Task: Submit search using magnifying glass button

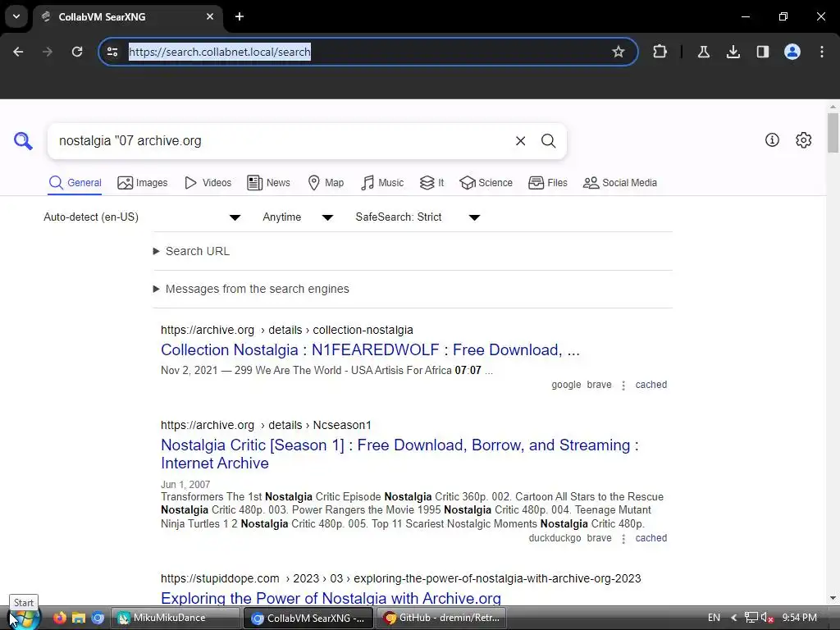Action: 548,141
